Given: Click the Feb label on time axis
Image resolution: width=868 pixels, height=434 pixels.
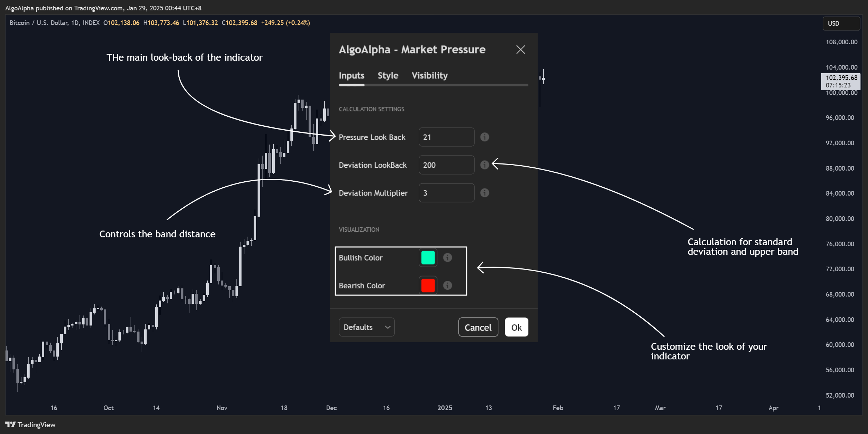Looking at the screenshot, I should pos(558,408).
